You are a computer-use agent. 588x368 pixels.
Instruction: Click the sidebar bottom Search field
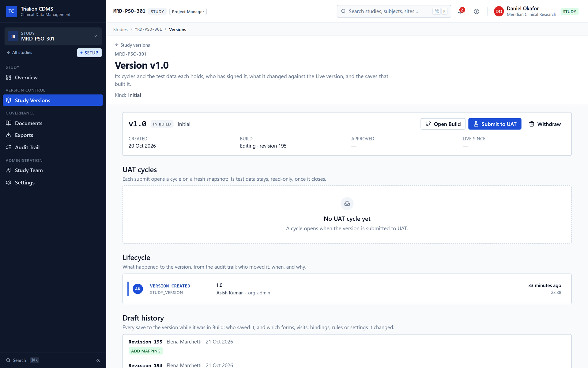tap(22, 360)
